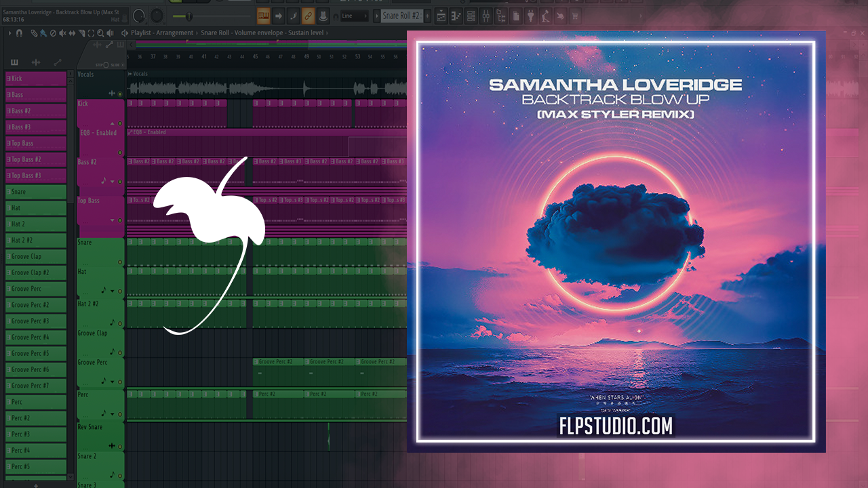Toggle the link/multilink to controllers button
The image size is (868, 488).
pyautogui.click(x=307, y=16)
